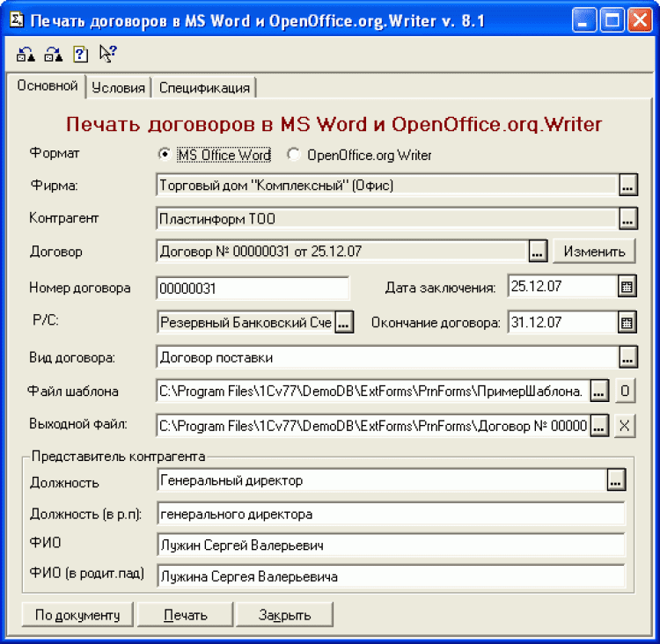Image resolution: width=660 pixels, height=644 pixels.
Task: Open the Должность selection ellipsis button
Action: click(616, 480)
